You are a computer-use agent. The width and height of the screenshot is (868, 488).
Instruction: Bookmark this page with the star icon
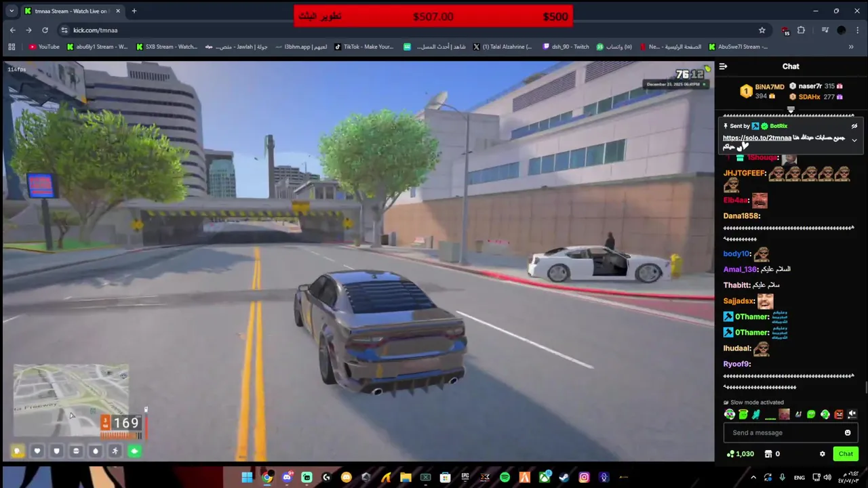(x=762, y=30)
